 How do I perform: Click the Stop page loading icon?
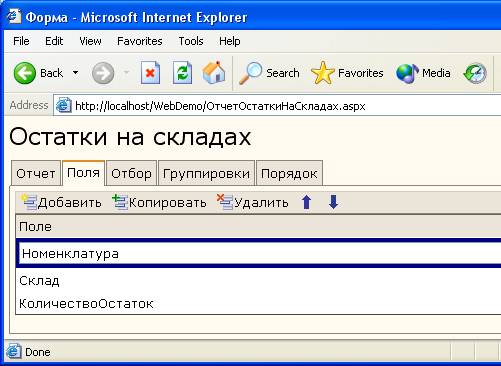pos(150,73)
